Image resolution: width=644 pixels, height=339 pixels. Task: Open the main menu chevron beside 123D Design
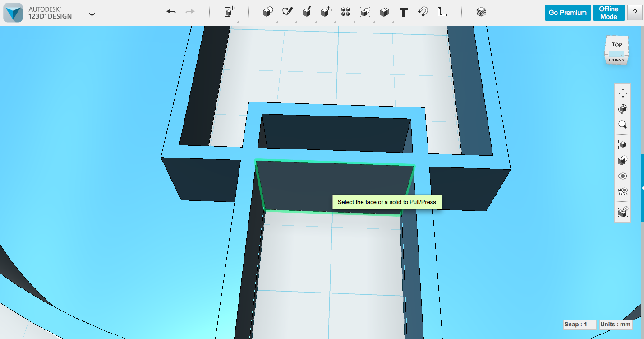[x=92, y=14]
